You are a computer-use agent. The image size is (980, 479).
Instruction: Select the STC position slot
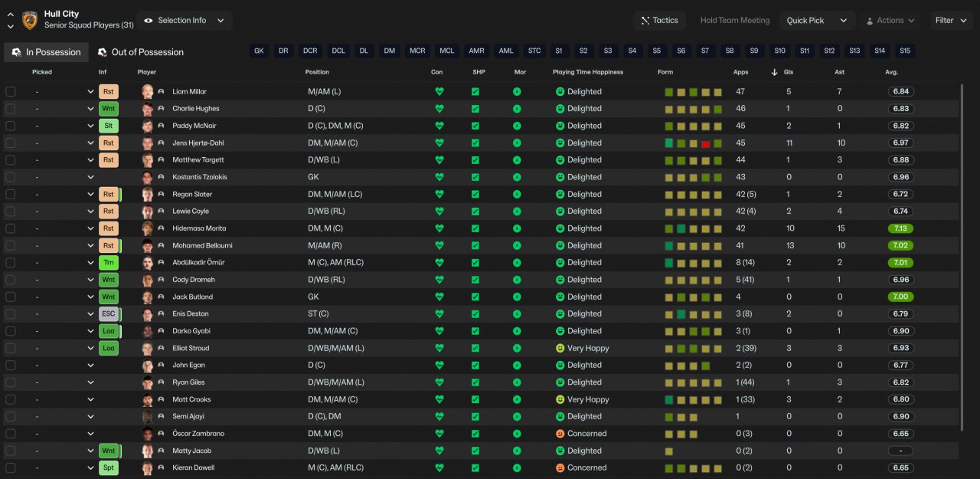pyautogui.click(x=534, y=51)
